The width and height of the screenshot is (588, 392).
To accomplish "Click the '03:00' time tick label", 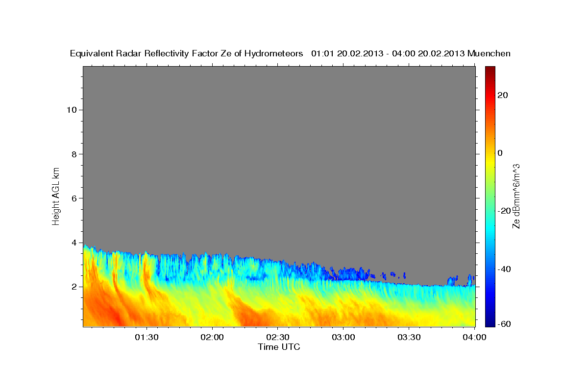I will [x=343, y=338].
